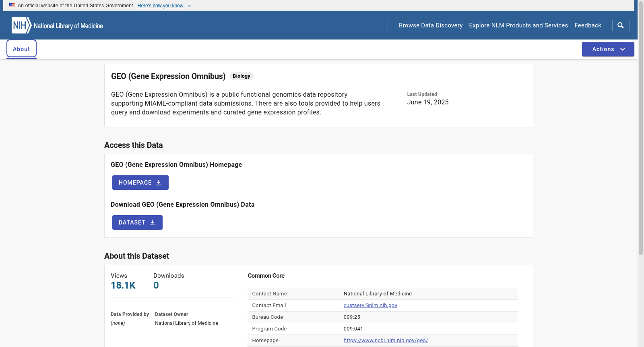This screenshot has height=347, width=644.
Task: Click the 'Download GEO (Gene Expression Omnibus) Data' subheading
Action: [x=182, y=205]
